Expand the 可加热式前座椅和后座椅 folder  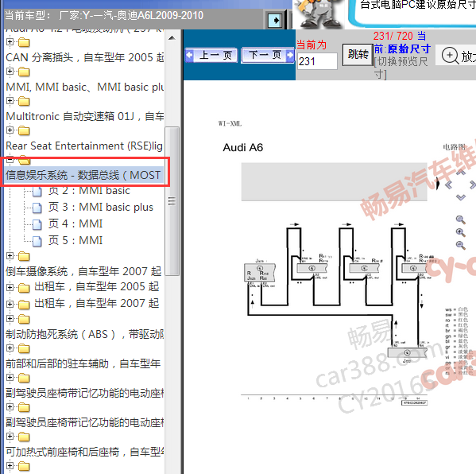coord(10,437)
